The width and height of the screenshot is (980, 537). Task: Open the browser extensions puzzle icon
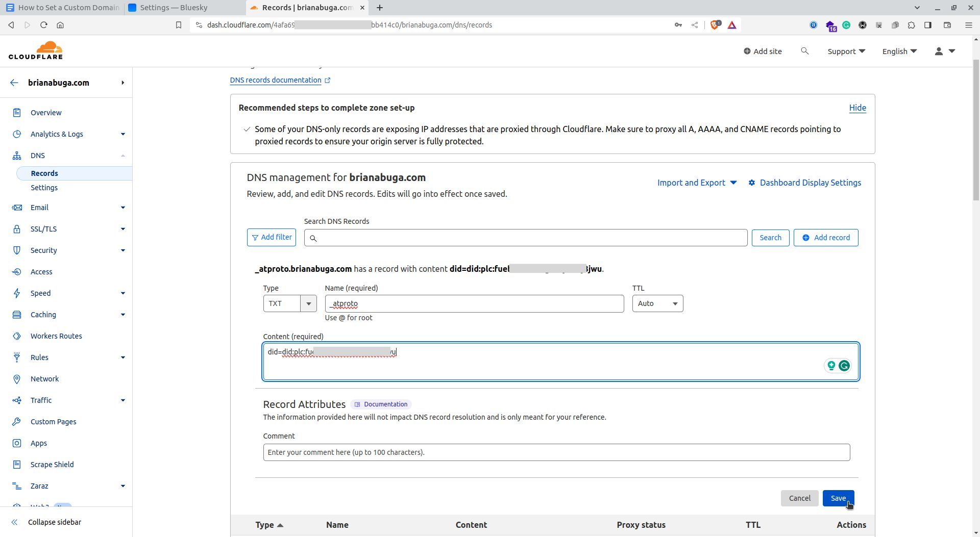coord(912,24)
